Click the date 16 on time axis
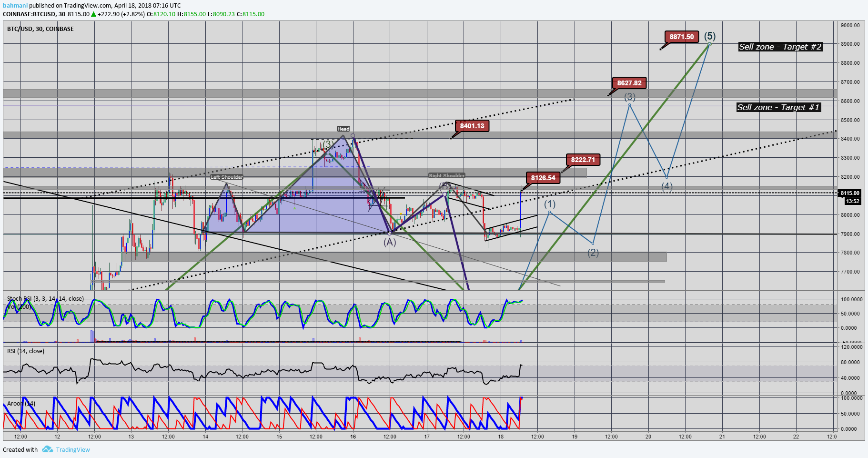The width and height of the screenshot is (868, 458). point(353,437)
